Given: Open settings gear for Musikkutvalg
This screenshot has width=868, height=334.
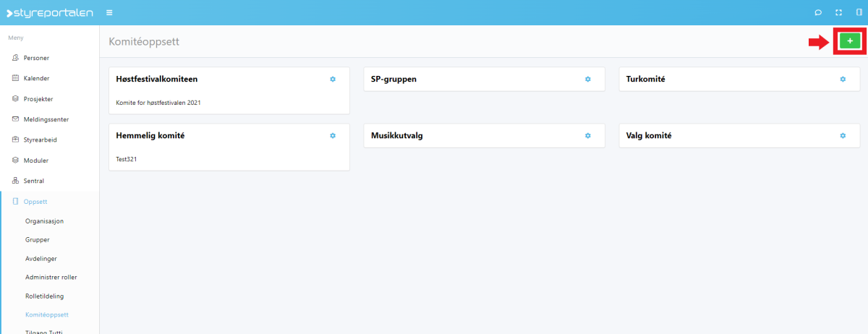Looking at the screenshot, I should click(588, 135).
